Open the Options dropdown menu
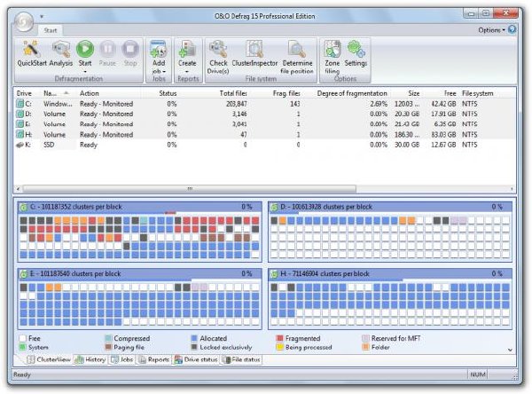Viewport: 532px width, 394px height. [x=491, y=30]
